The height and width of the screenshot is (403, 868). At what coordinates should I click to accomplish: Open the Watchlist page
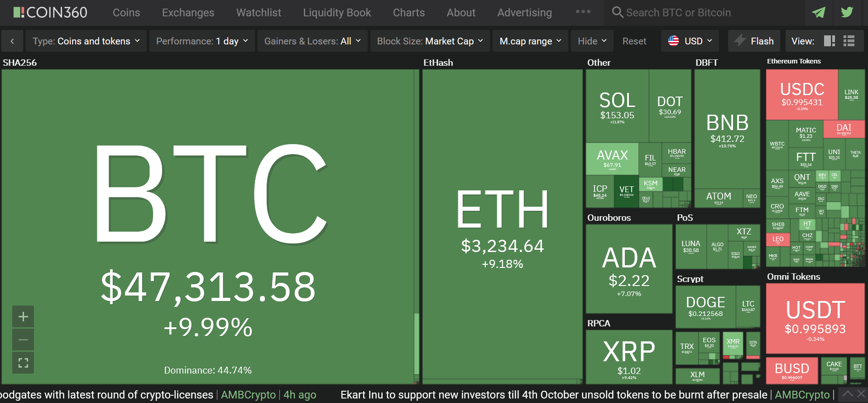(x=259, y=13)
